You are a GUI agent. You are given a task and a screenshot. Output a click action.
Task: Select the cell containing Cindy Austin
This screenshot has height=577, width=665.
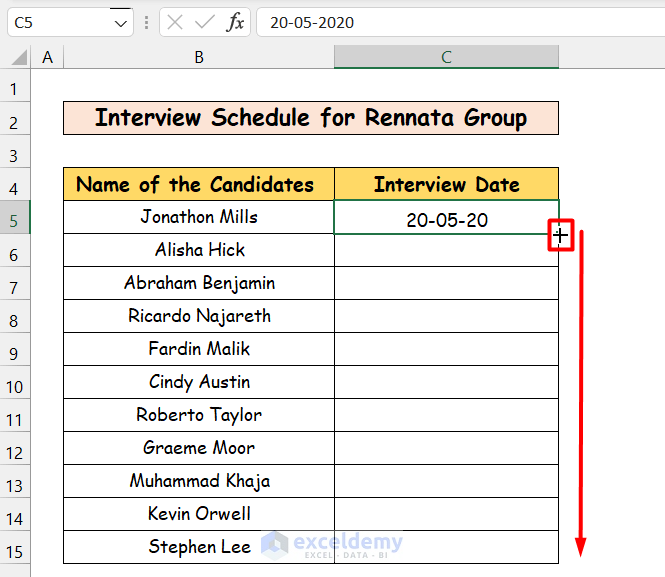pyautogui.click(x=199, y=382)
